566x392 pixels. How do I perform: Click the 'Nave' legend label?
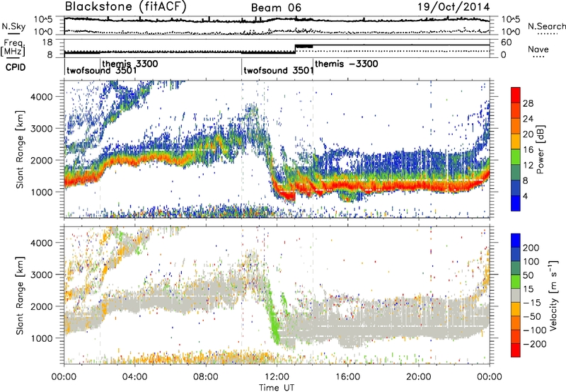click(x=538, y=49)
